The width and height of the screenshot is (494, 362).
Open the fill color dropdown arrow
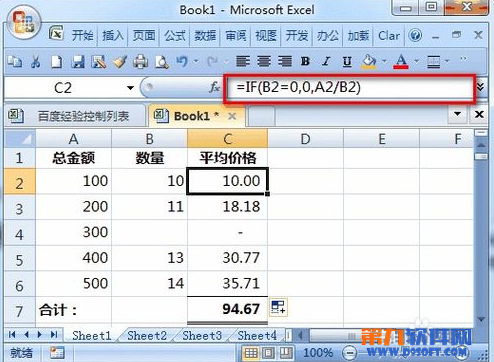click(x=384, y=61)
